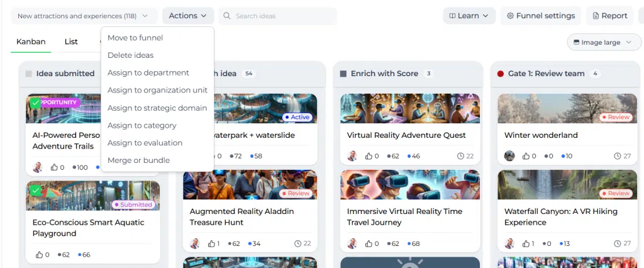Open Waterfall Canyon: A VR Hiking Experience title

560,217
